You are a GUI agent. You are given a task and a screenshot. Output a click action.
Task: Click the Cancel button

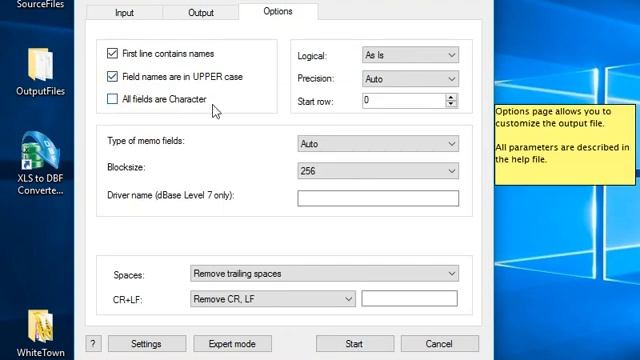(x=440, y=344)
